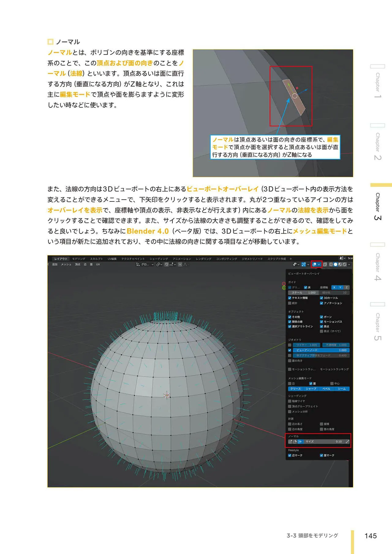Screen dimensions: 392x554
Task: Open the レイアウト workspace tab
Action: tap(61, 259)
